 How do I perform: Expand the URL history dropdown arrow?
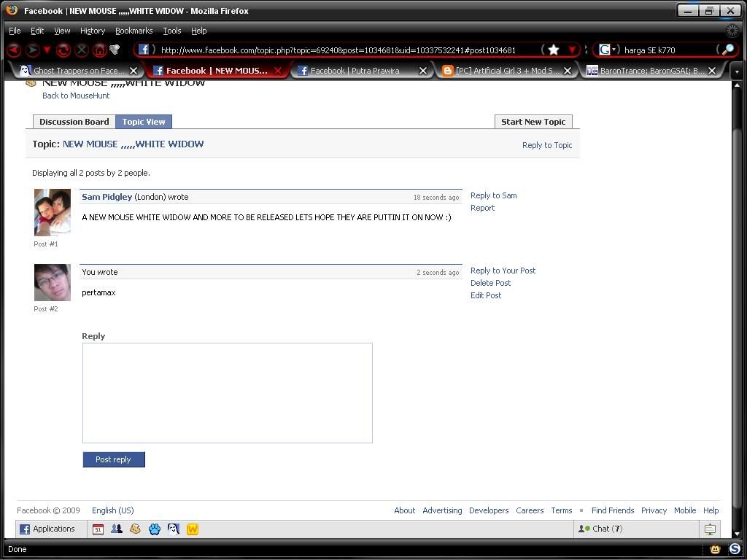pyautogui.click(x=573, y=50)
